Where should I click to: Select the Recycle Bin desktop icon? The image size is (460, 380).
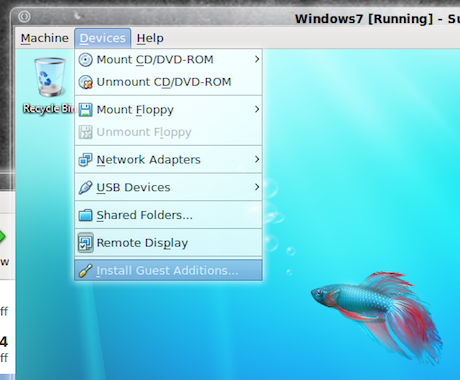coord(50,77)
